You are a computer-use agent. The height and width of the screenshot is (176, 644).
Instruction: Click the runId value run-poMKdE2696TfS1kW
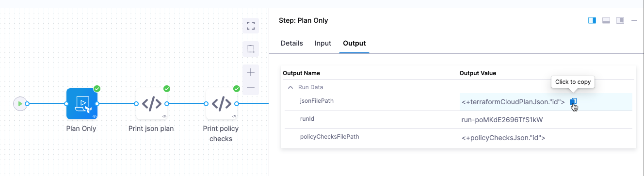click(x=502, y=120)
